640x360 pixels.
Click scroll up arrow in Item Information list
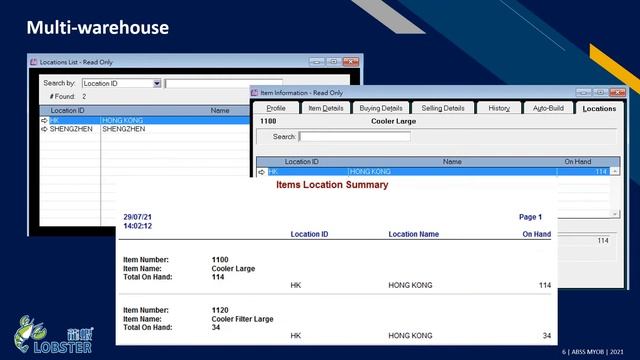[x=615, y=171]
